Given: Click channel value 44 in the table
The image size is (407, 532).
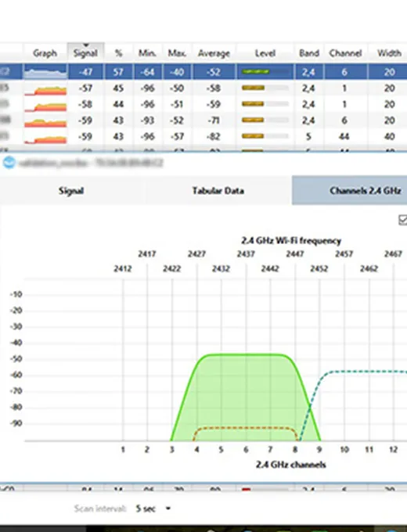Looking at the screenshot, I should click(x=344, y=136).
